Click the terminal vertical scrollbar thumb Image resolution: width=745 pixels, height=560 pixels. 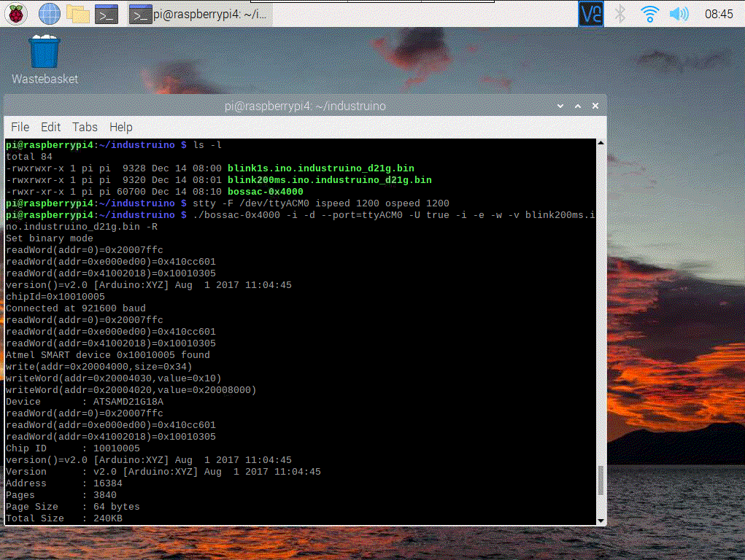(x=601, y=481)
